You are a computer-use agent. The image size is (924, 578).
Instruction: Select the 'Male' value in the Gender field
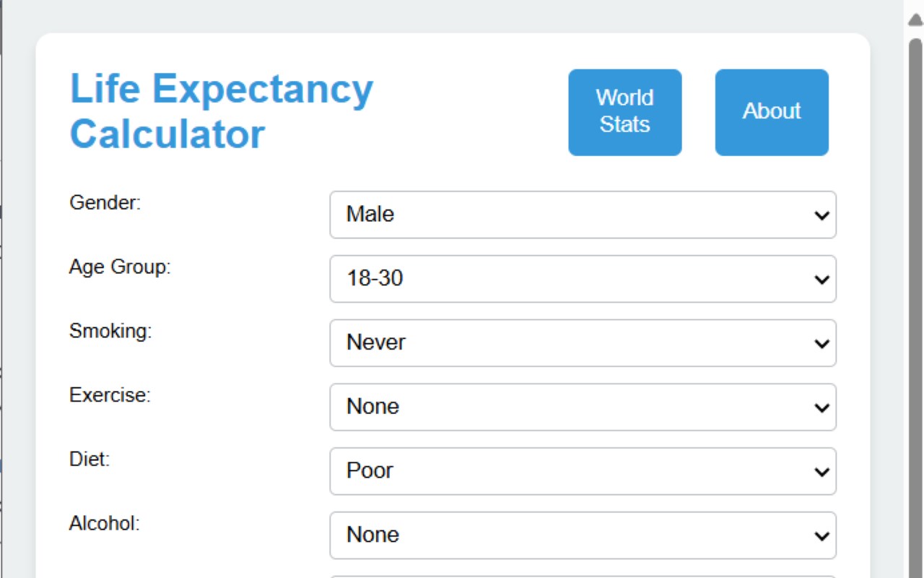click(x=370, y=215)
